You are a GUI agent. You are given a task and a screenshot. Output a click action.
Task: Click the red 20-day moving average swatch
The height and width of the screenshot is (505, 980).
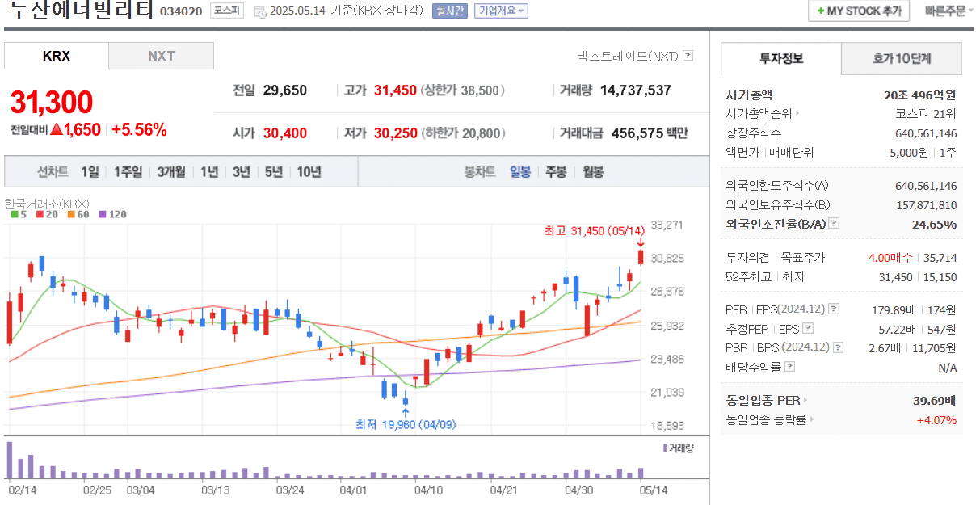tap(39, 215)
